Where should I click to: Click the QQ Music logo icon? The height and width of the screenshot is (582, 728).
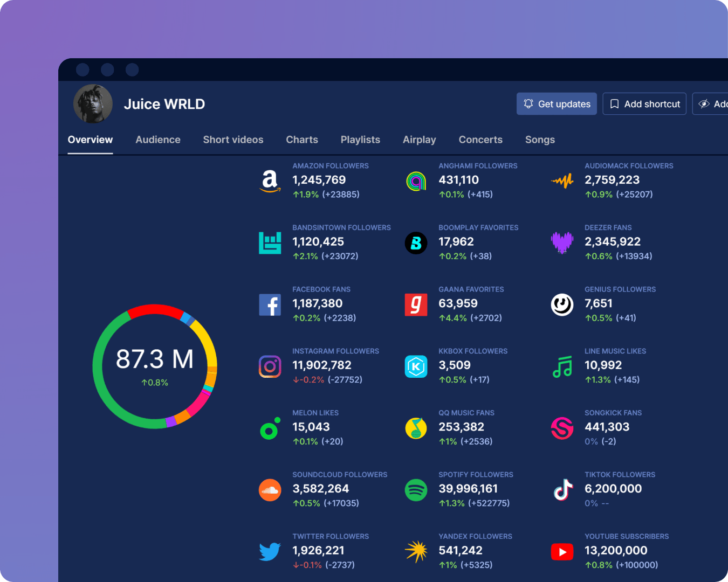pos(416,428)
